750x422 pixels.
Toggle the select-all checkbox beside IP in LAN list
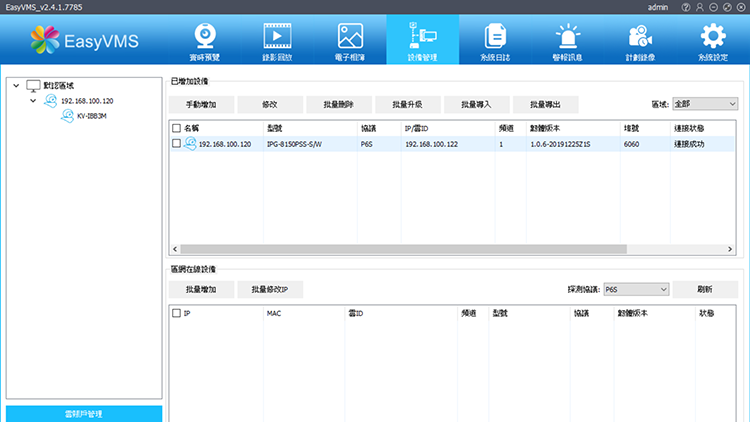[177, 313]
